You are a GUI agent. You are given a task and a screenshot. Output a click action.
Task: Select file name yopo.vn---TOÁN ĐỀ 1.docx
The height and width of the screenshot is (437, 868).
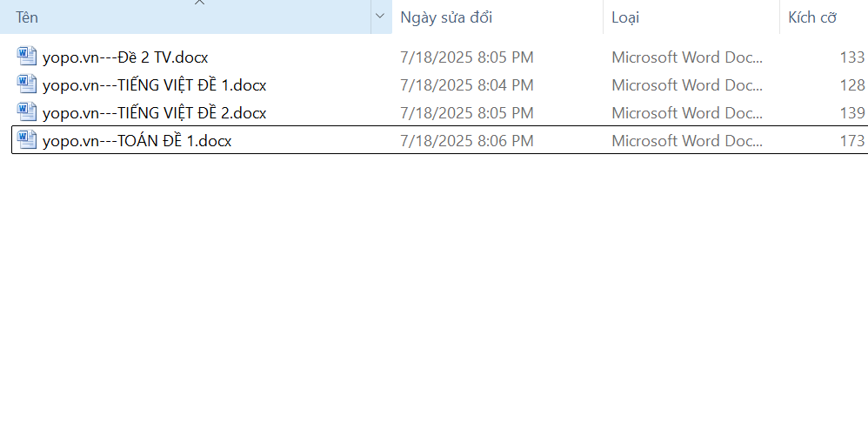137,141
